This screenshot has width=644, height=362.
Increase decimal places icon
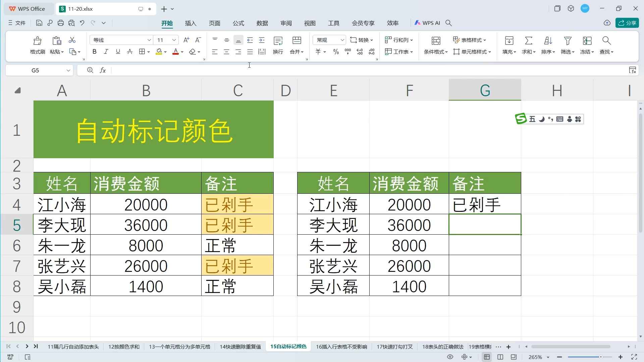click(x=360, y=52)
